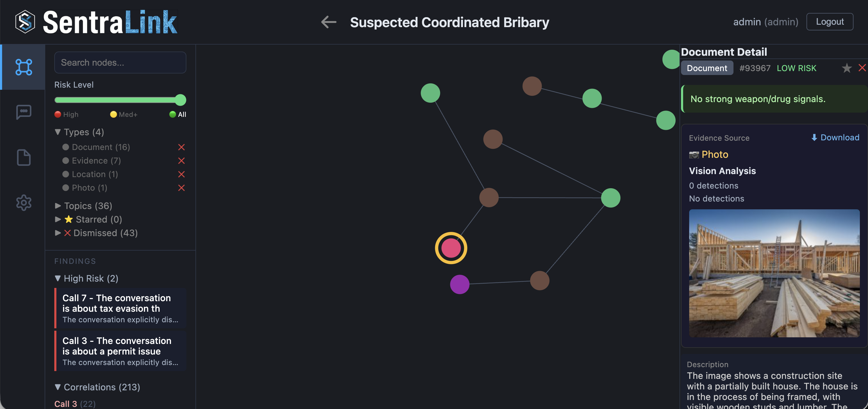
Task: Collapse the High Risk findings section
Action: (x=58, y=278)
